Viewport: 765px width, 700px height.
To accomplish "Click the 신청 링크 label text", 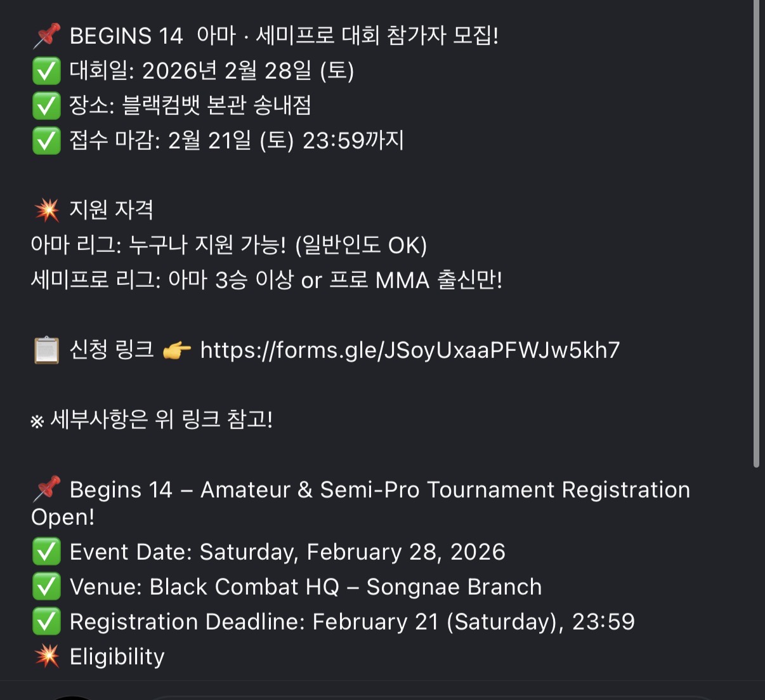I will pyautogui.click(x=112, y=350).
